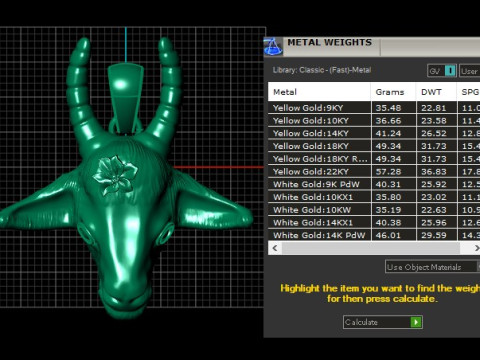Select the Yellow Gold:18KY R... row
Image resolution: width=480 pixels, height=360 pixels.
[x=374, y=159]
